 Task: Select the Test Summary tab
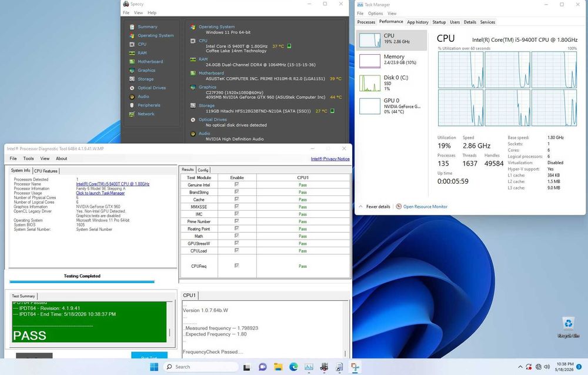click(24, 296)
